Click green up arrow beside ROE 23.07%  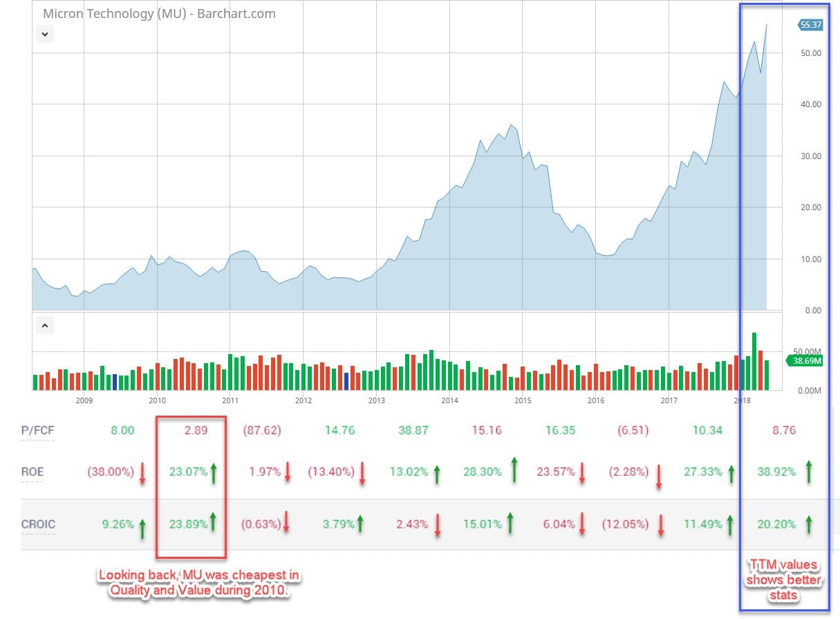(x=214, y=473)
